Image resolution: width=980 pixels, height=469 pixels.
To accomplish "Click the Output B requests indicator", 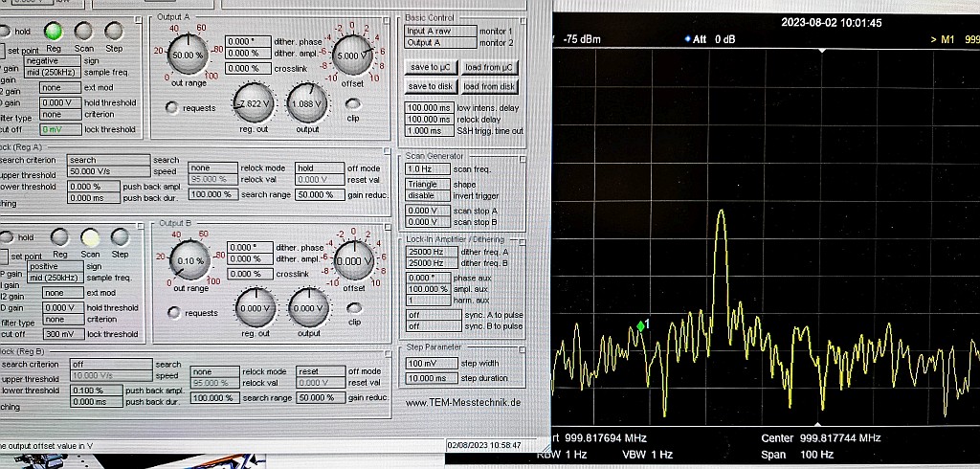I will coord(174,312).
